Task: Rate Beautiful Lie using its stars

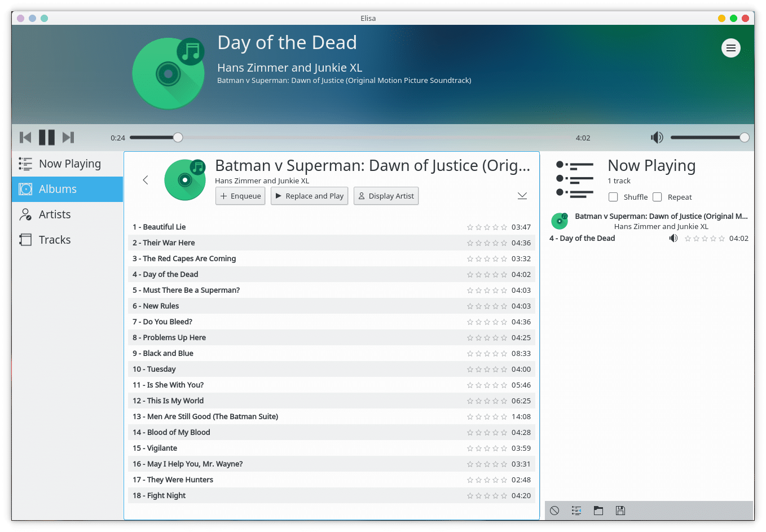Action: (487, 227)
